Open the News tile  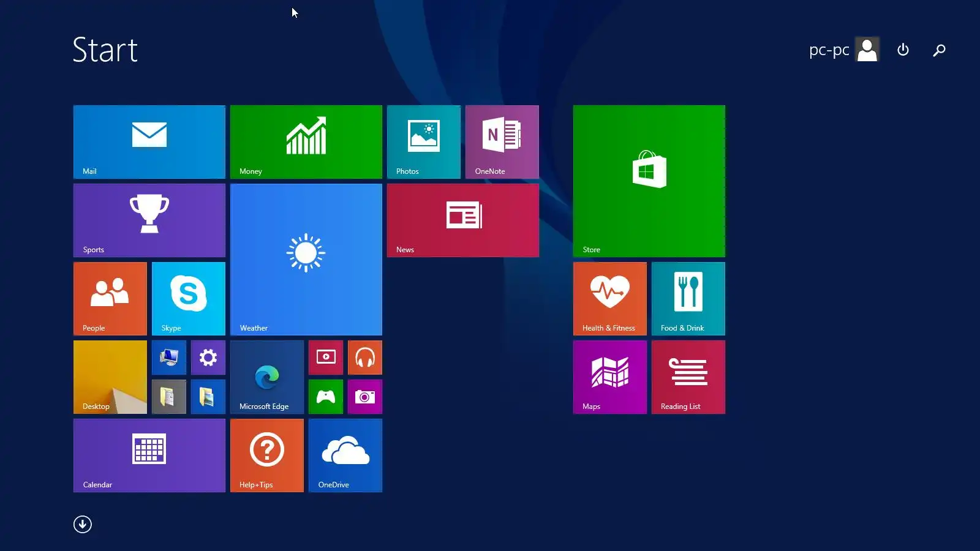(x=463, y=220)
